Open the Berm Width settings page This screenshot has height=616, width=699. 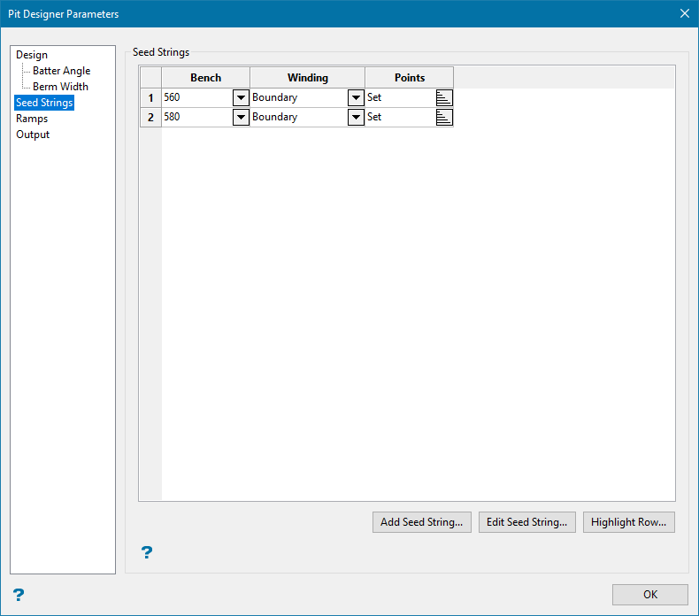click(x=60, y=87)
